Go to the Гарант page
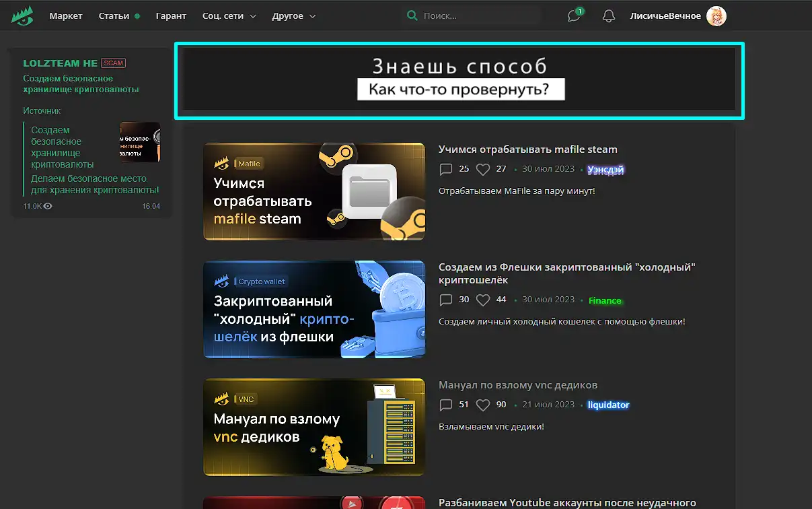Viewport: 812px width, 509px height. click(171, 16)
